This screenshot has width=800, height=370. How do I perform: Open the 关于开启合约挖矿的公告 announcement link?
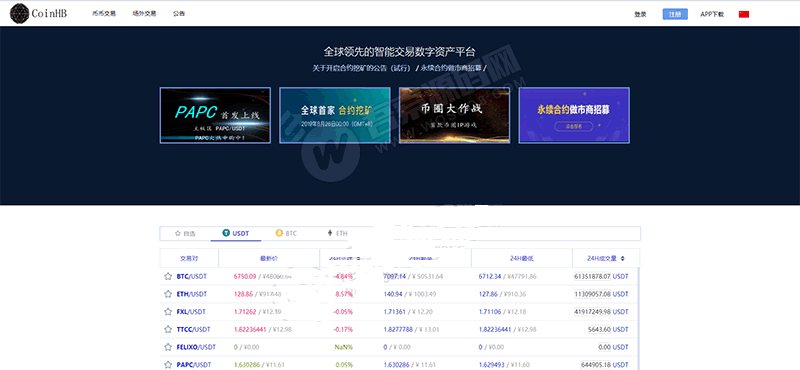(x=362, y=68)
